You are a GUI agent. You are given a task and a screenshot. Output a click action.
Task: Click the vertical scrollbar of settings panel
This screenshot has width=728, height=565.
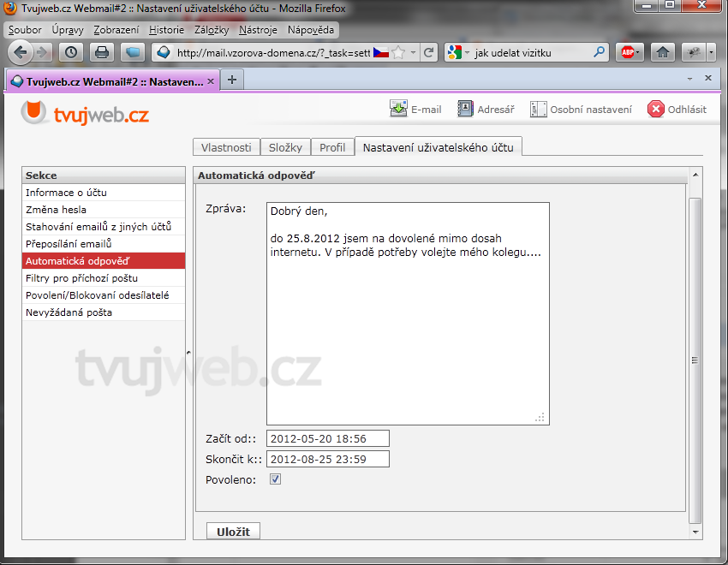[695, 360]
